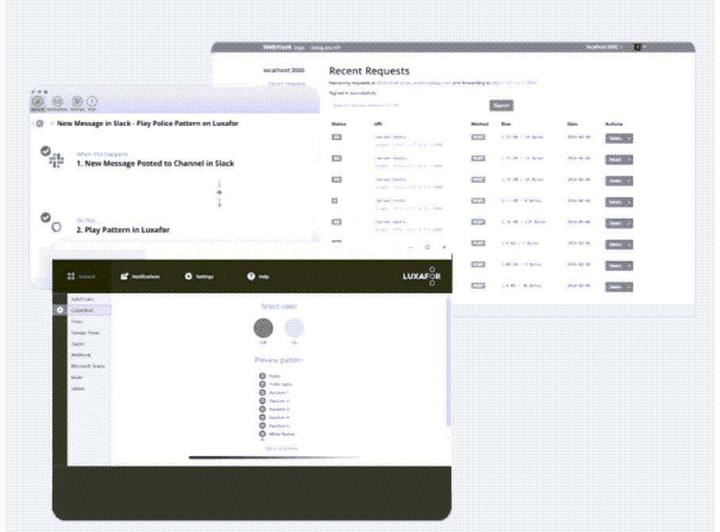The image size is (720, 532).
Task: Click the gear icon beside the Zap title
Action: [40, 123]
